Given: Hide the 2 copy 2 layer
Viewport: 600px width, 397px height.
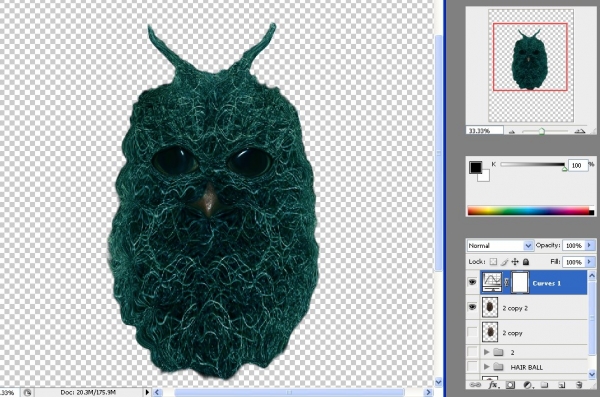Looking at the screenshot, I should [x=472, y=307].
